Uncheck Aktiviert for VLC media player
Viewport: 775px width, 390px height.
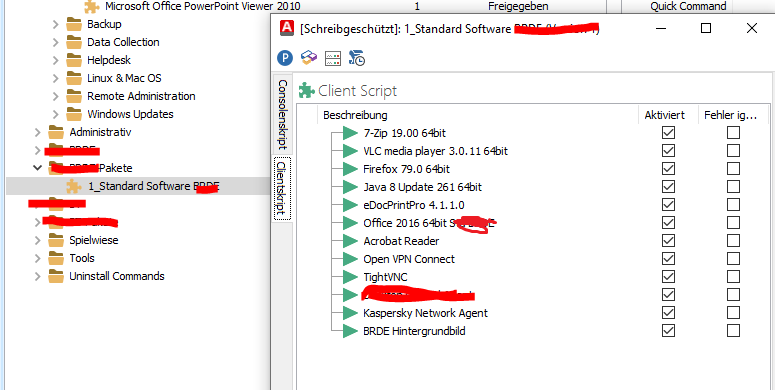click(x=668, y=151)
